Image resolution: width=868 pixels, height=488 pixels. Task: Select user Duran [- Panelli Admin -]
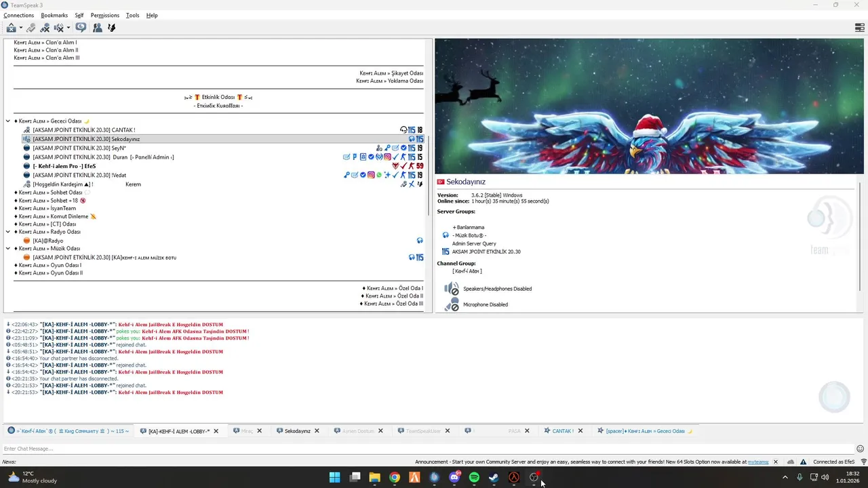103,157
